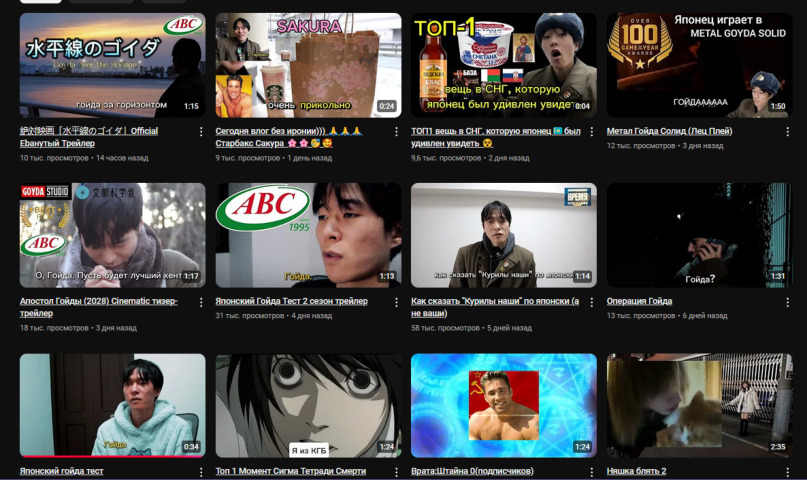Open title Топ 1 Момент Сигма Тетради Смерти
Image resolution: width=807 pixels, height=480 pixels.
pyautogui.click(x=291, y=471)
